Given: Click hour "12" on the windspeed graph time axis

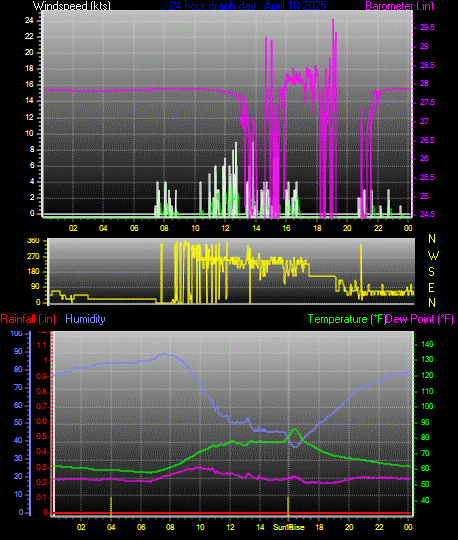Looking at the screenshot, I should (x=225, y=228).
